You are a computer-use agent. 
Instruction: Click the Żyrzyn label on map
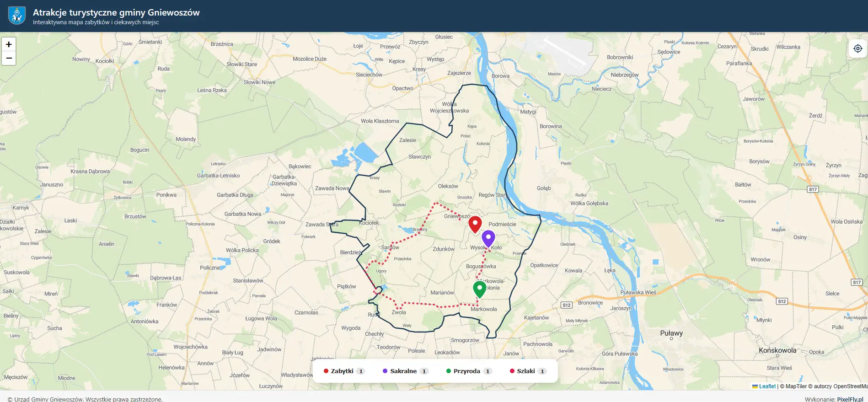pos(833,165)
